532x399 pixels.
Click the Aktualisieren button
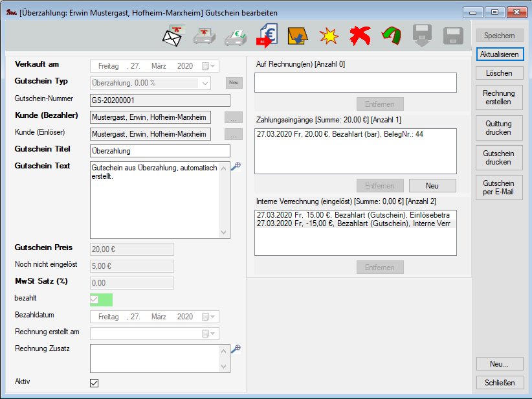(x=500, y=54)
